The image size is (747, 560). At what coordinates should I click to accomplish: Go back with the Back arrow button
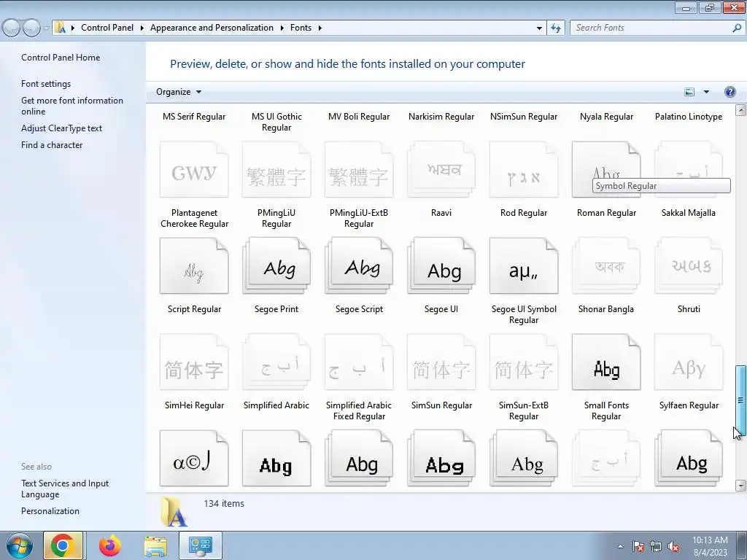pos(12,28)
